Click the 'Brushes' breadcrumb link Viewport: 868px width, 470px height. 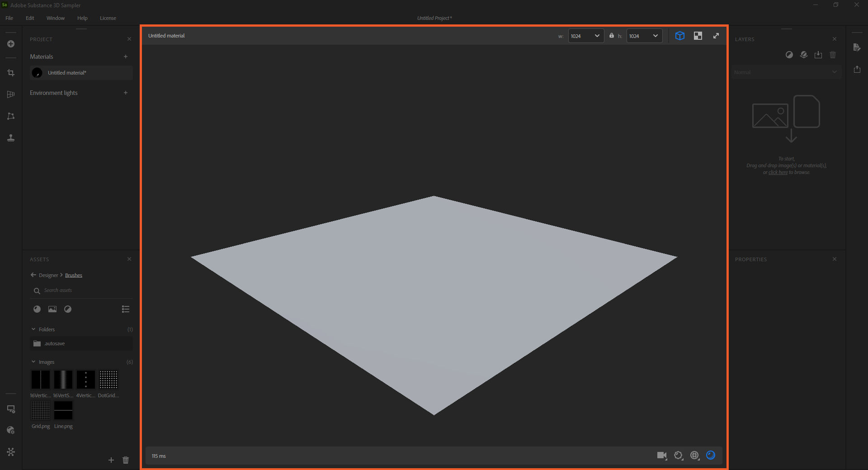point(74,275)
